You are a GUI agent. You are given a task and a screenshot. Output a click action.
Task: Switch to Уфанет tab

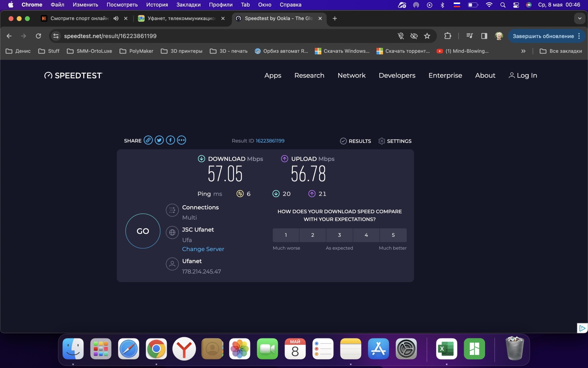(x=182, y=18)
